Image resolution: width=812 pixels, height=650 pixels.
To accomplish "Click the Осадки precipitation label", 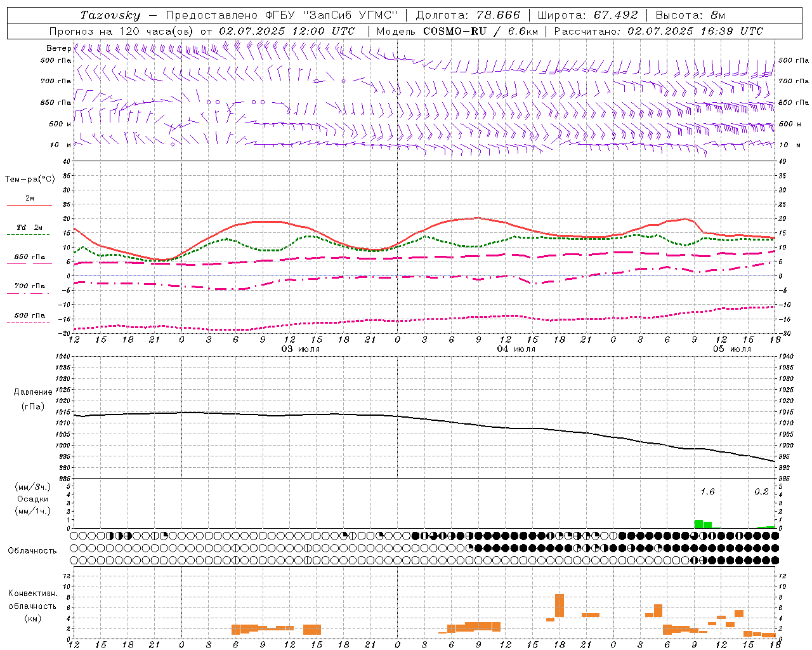I will pos(32,499).
